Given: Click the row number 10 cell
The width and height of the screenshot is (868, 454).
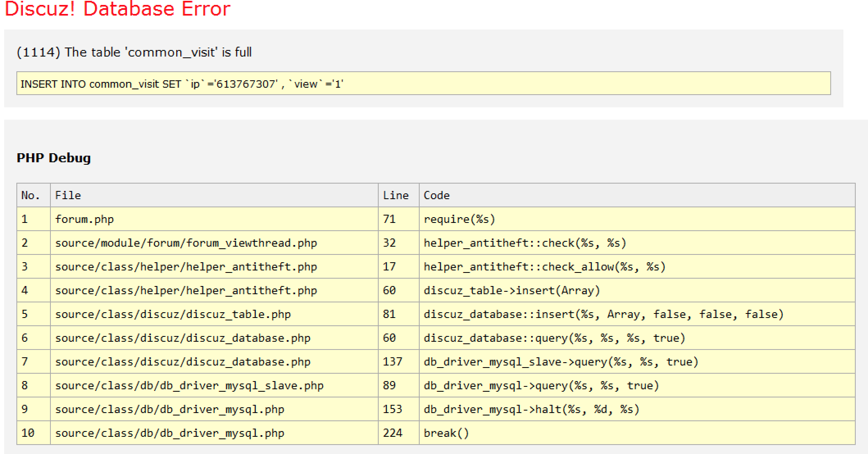Looking at the screenshot, I should (x=34, y=433).
